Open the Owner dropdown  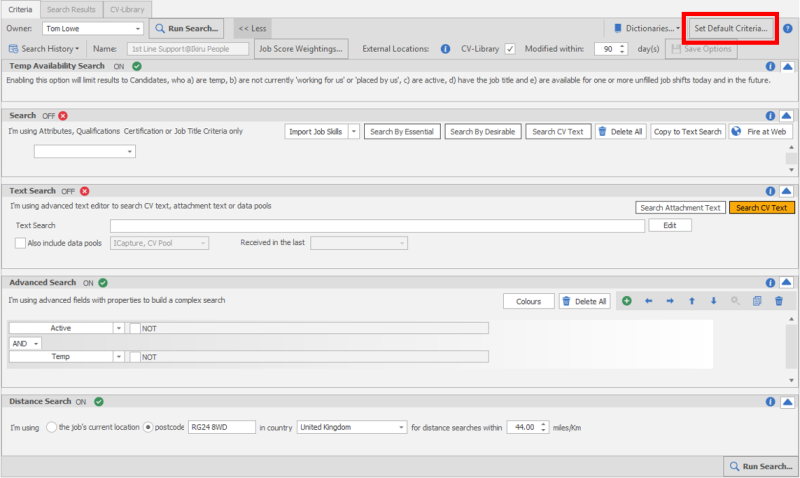[x=136, y=29]
